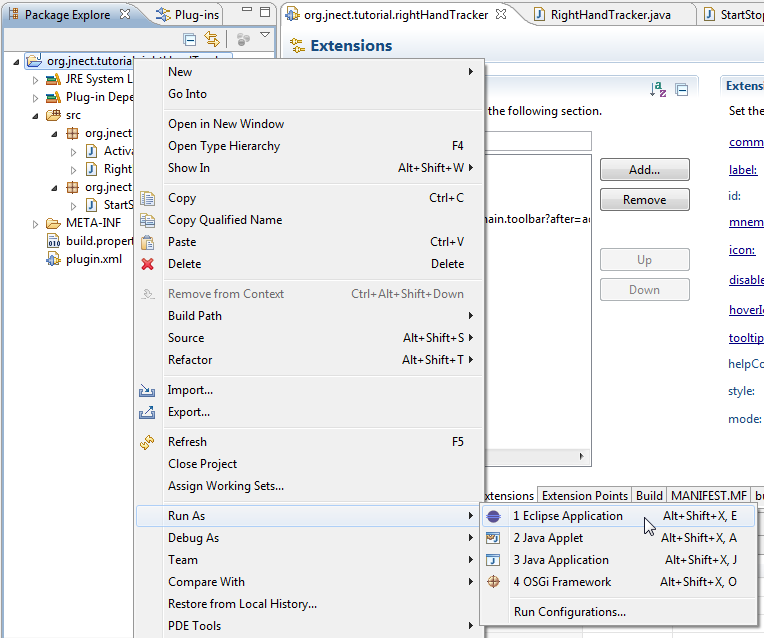Image resolution: width=764 pixels, height=638 pixels.
Task: Minimize the Package Explorer panel
Action: [x=247, y=10]
